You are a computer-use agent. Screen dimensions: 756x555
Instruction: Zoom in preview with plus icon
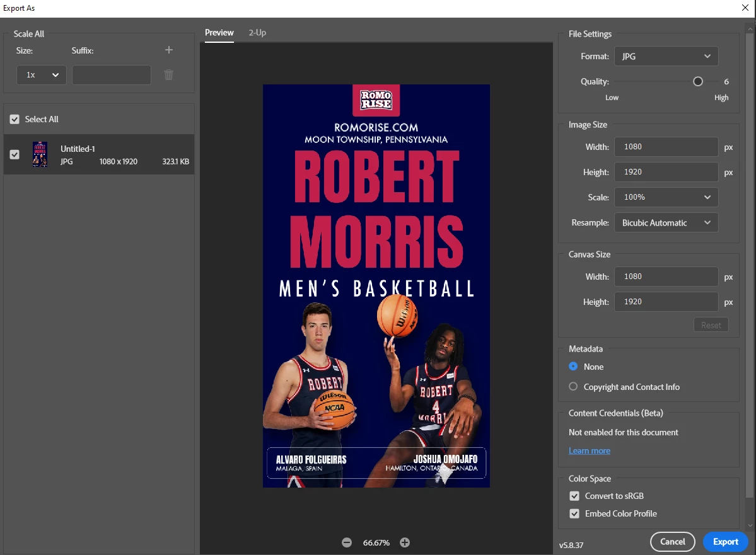405,542
